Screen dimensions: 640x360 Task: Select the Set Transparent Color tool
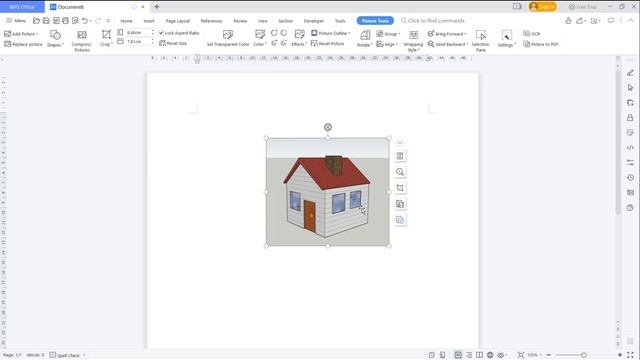228,39
